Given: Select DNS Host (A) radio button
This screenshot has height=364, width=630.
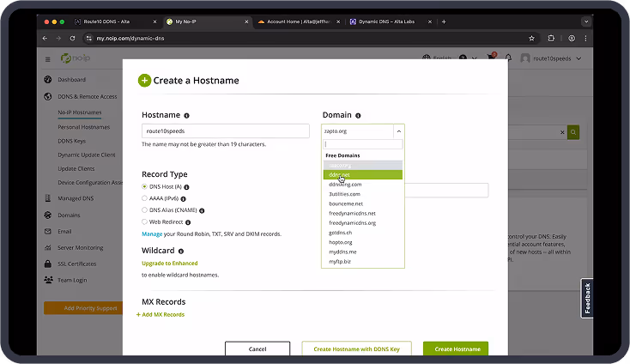Looking at the screenshot, I should [144, 186].
